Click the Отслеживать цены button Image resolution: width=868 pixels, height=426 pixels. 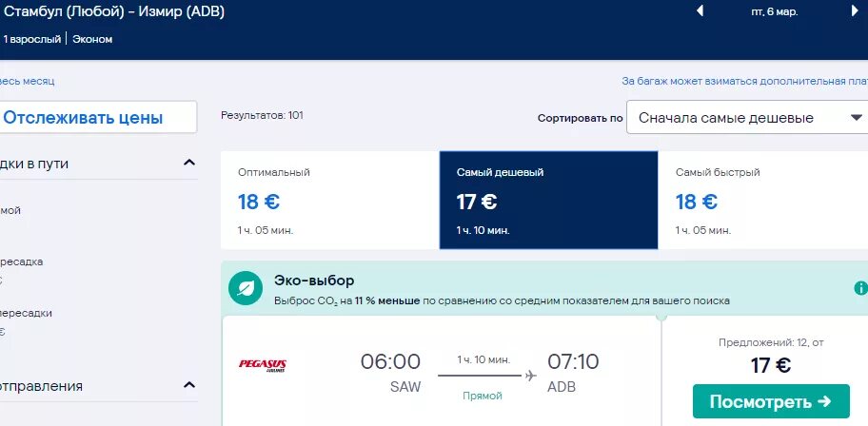[x=97, y=117]
